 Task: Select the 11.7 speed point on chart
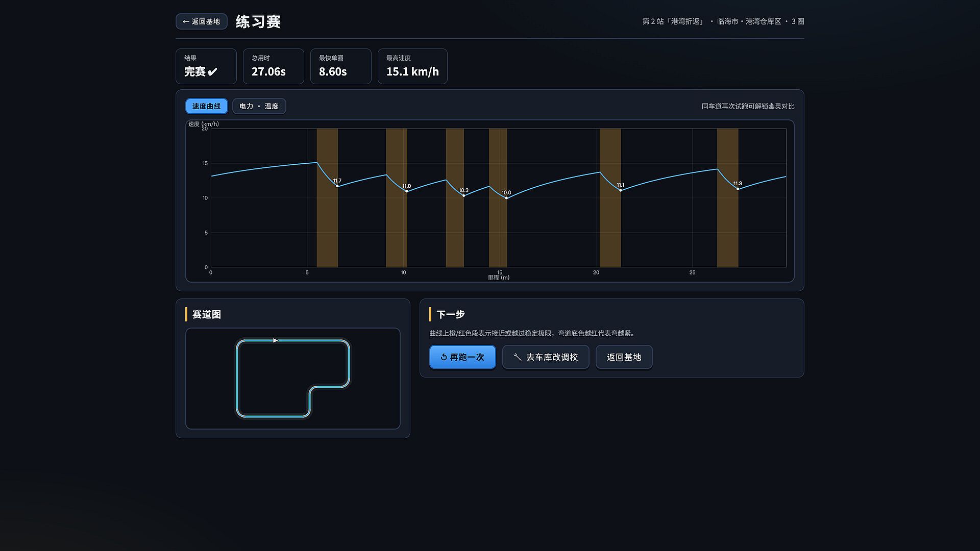pos(337,186)
